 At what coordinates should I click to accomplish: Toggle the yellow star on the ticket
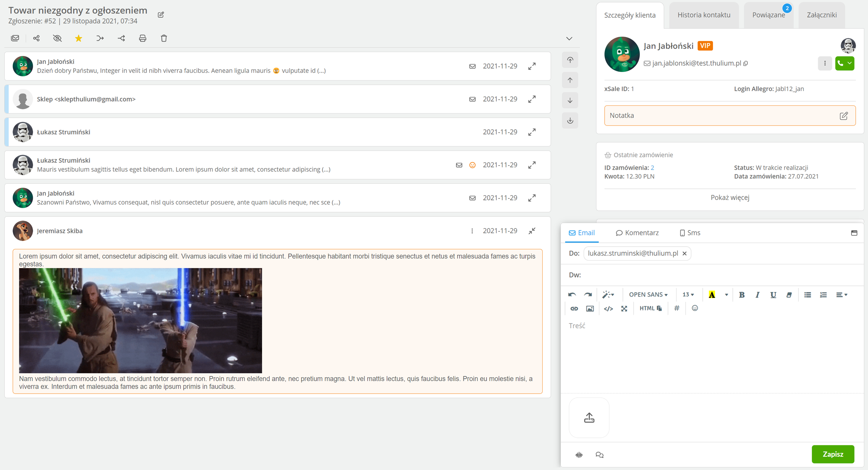click(x=79, y=38)
